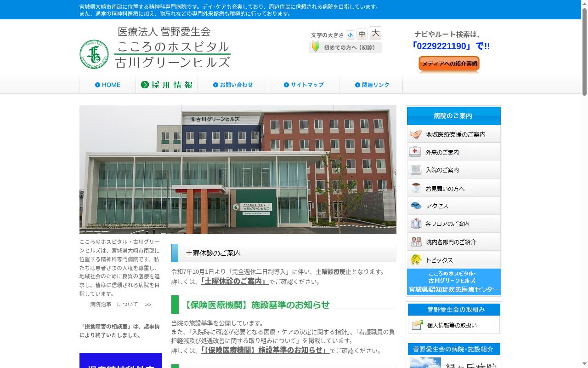Click the 【保険医療機関】施設基準のお知らせ green heading
Image resolution: width=588 pixels, height=368 pixels.
(284, 305)
